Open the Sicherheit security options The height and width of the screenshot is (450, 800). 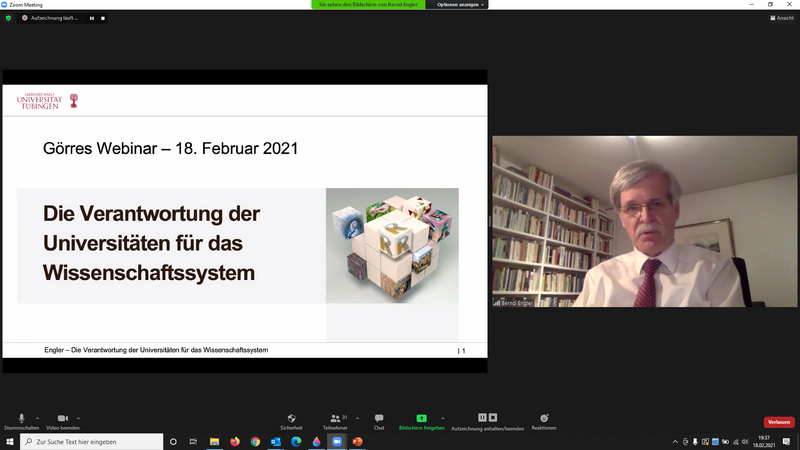pos(291,420)
